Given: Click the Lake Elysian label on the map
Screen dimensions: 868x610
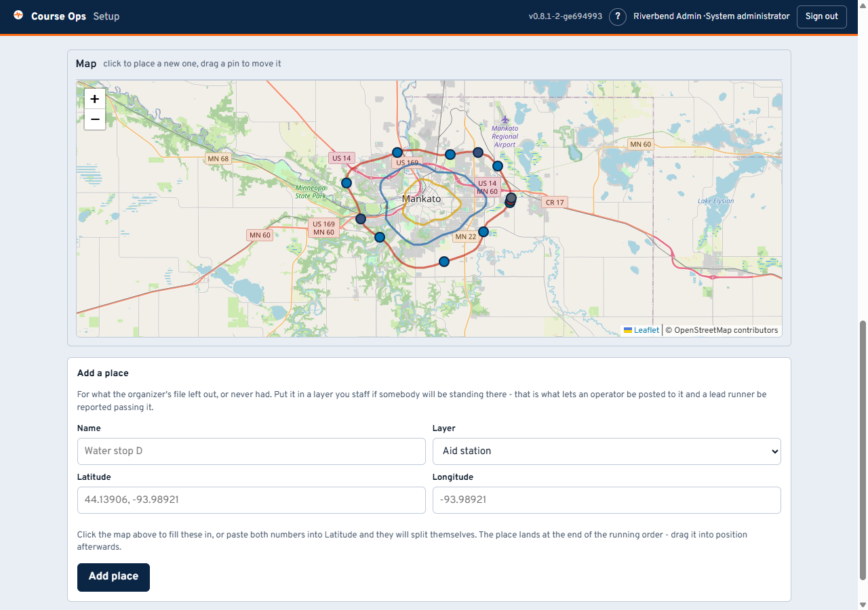Looking at the screenshot, I should pyautogui.click(x=716, y=201).
